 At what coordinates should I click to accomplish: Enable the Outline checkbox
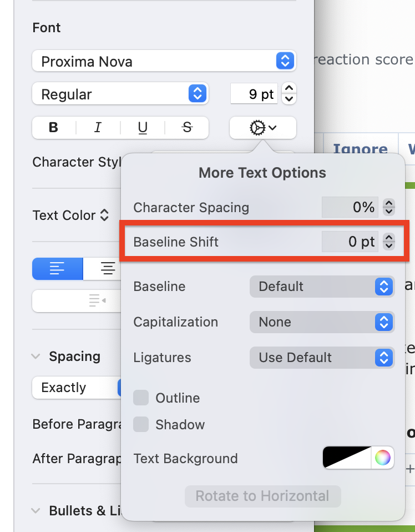141,398
